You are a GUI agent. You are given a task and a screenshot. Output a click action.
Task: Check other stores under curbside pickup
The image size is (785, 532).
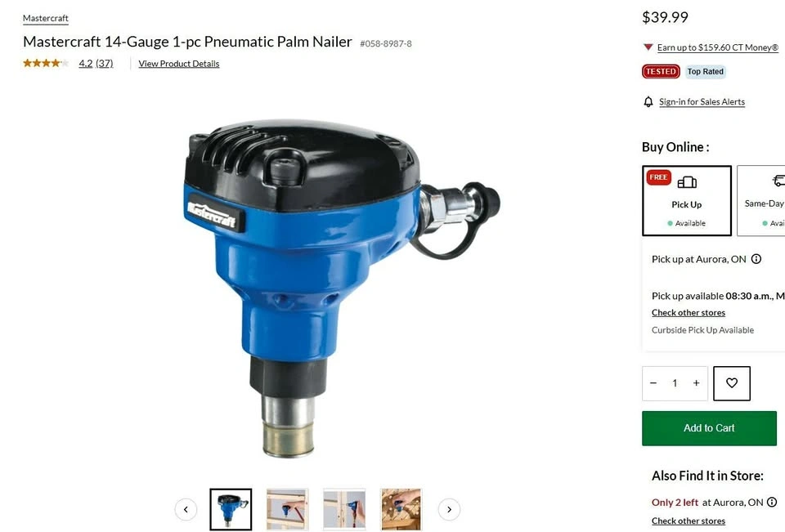pyautogui.click(x=689, y=313)
